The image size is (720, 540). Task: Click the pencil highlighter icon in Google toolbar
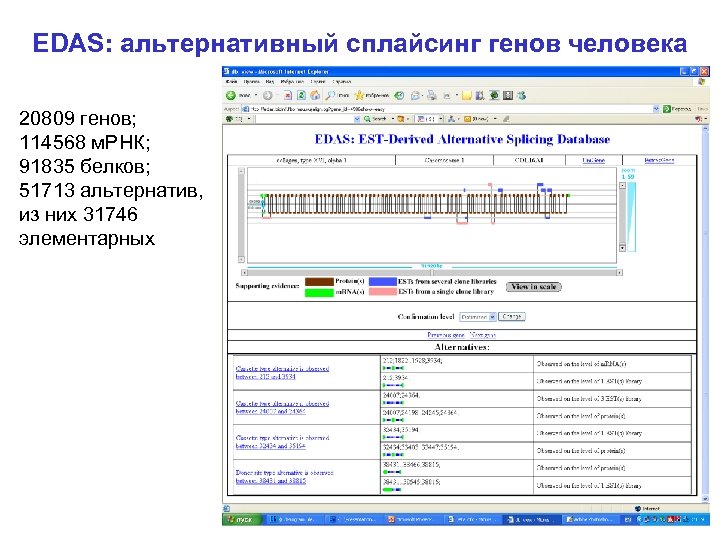[x=506, y=119]
